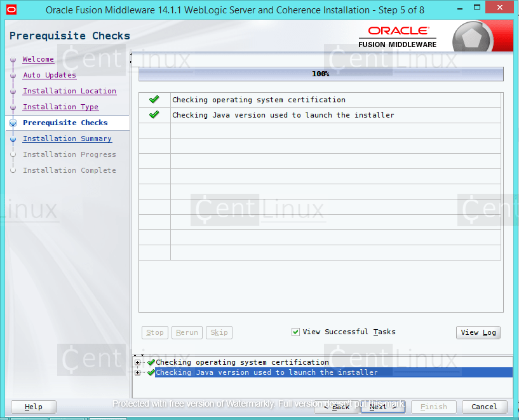519x420 pixels.
Task: Open Help for this installer step
Action: click(34, 407)
